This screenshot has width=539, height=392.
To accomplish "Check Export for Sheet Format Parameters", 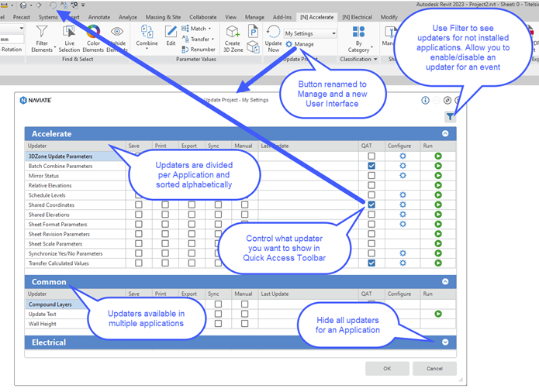I will coord(192,224).
